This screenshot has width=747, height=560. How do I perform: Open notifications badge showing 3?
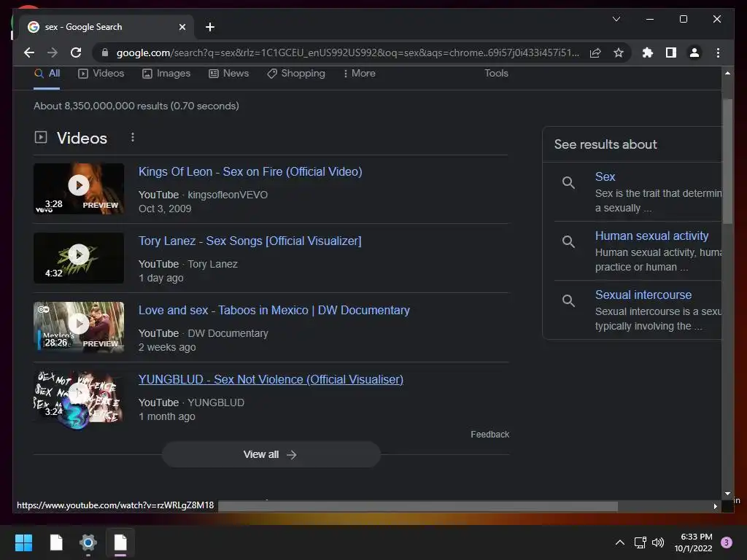(727, 542)
